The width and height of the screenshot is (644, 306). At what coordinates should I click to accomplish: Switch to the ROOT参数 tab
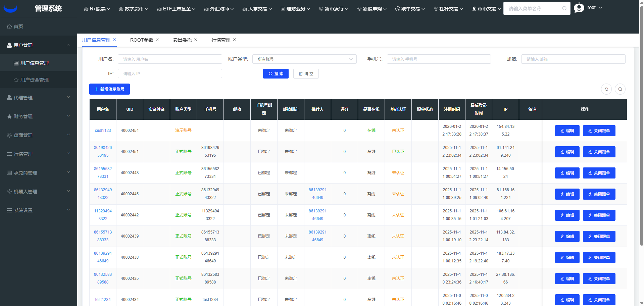(x=141, y=40)
